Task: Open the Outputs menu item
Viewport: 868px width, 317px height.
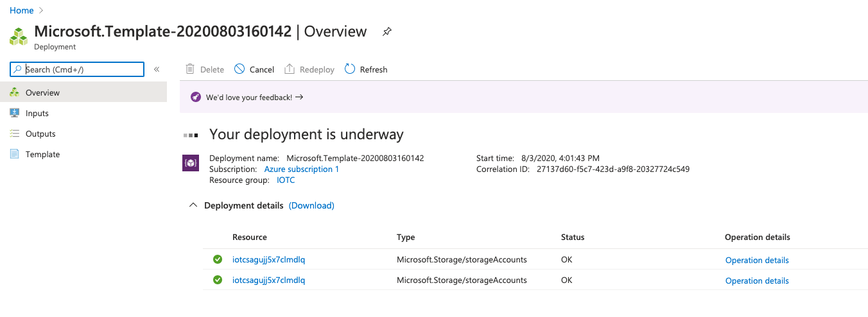Action: point(83,133)
